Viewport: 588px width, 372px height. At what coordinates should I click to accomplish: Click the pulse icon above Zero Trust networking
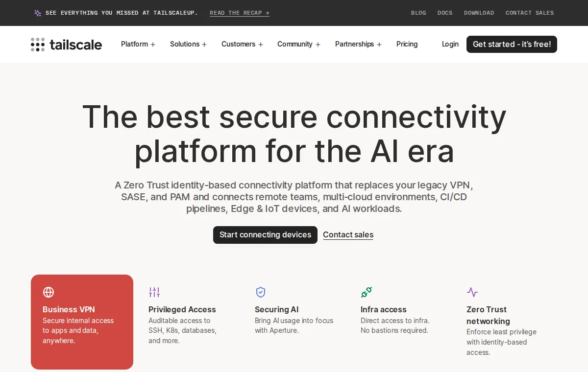472,292
